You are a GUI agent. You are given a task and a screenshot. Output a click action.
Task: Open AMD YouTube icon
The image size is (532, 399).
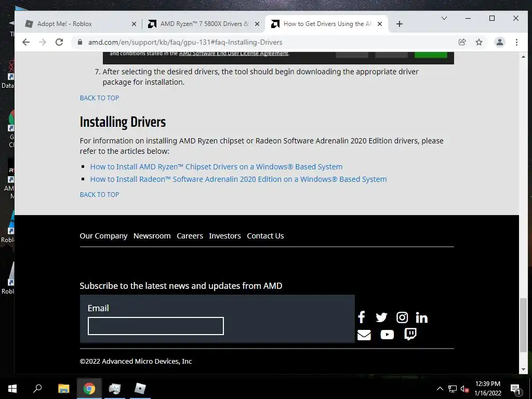coord(387,335)
